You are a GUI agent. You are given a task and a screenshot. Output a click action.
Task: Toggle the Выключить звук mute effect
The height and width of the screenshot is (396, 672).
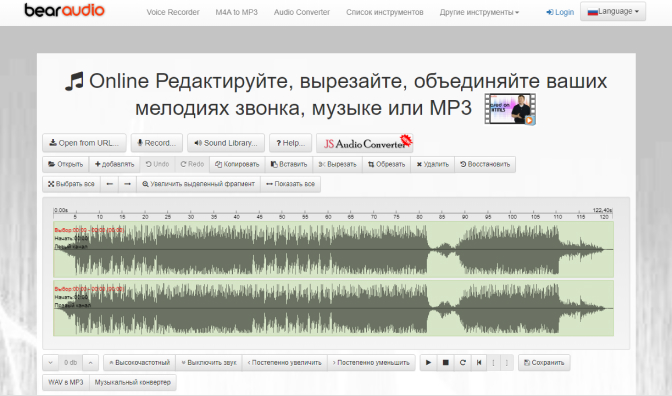(x=209, y=363)
